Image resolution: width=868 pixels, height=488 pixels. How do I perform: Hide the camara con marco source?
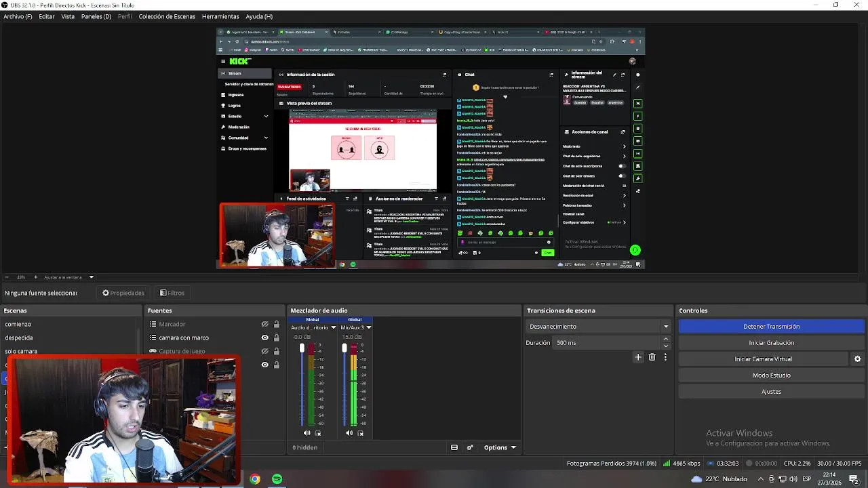click(x=265, y=338)
